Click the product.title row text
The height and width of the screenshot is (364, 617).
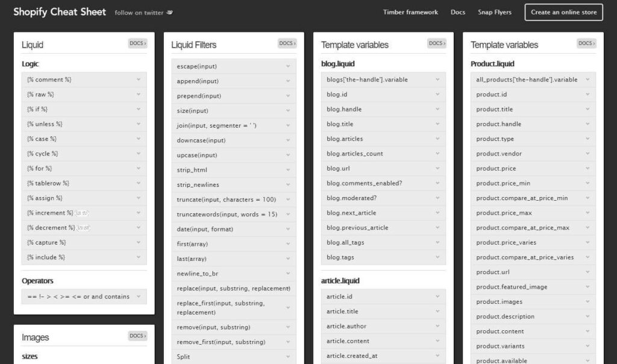click(x=495, y=110)
